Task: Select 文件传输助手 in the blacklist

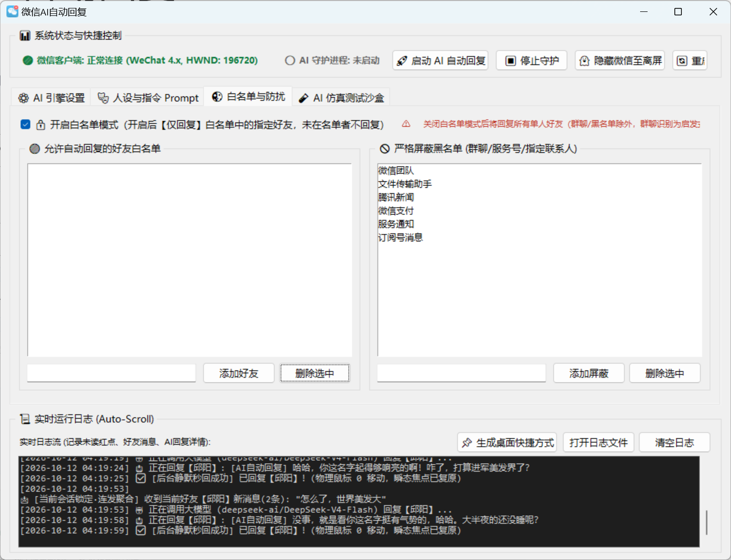Action: tap(405, 184)
